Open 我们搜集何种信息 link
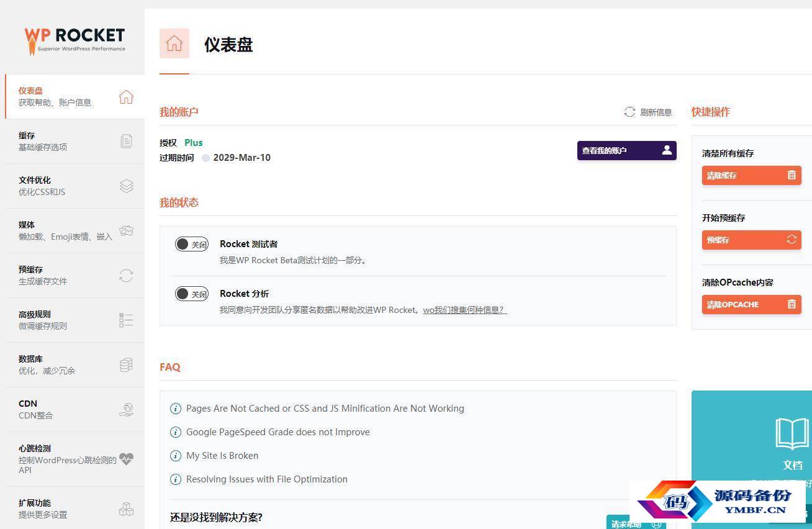 click(465, 310)
